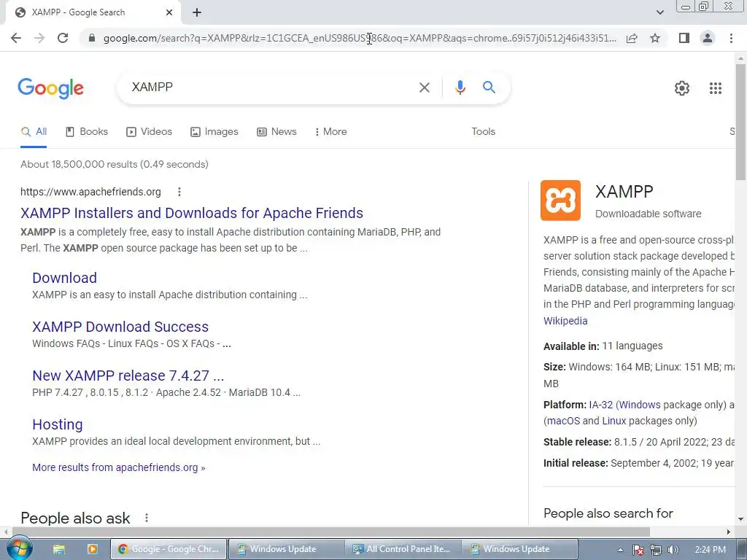Open More results from apachefriends.org
Image resolution: width=747 pixels, height=560 pixels.
click(119, 467)
